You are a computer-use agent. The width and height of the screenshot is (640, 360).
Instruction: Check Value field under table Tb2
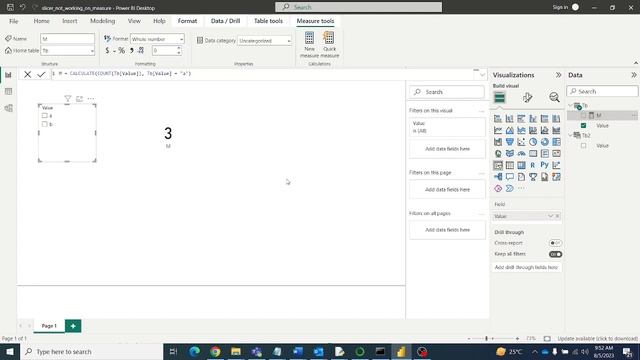[583, 146]
